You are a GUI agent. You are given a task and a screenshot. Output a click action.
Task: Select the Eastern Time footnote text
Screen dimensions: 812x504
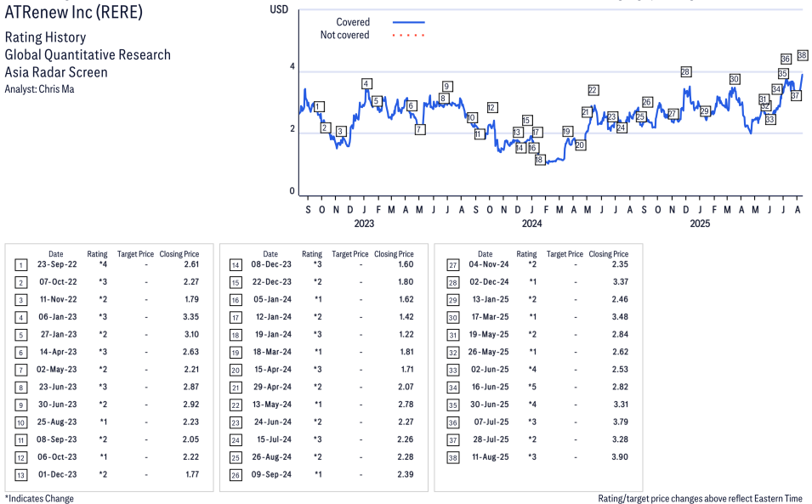(x=700, y=498)
